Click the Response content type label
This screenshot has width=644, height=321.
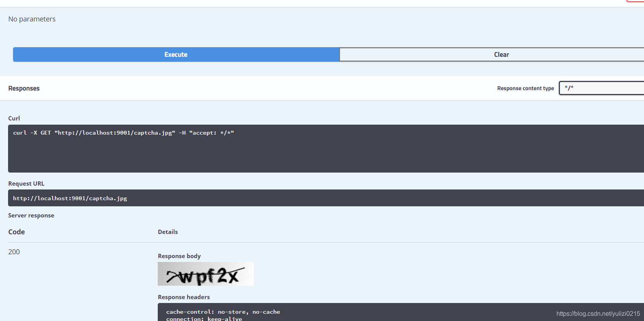point(525,88)
